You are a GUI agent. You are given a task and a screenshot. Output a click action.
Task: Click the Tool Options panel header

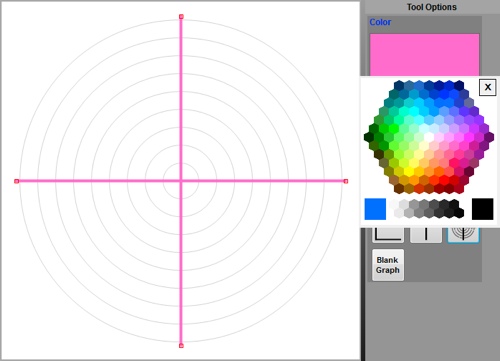pyautogui.click(x=431, y=7)
